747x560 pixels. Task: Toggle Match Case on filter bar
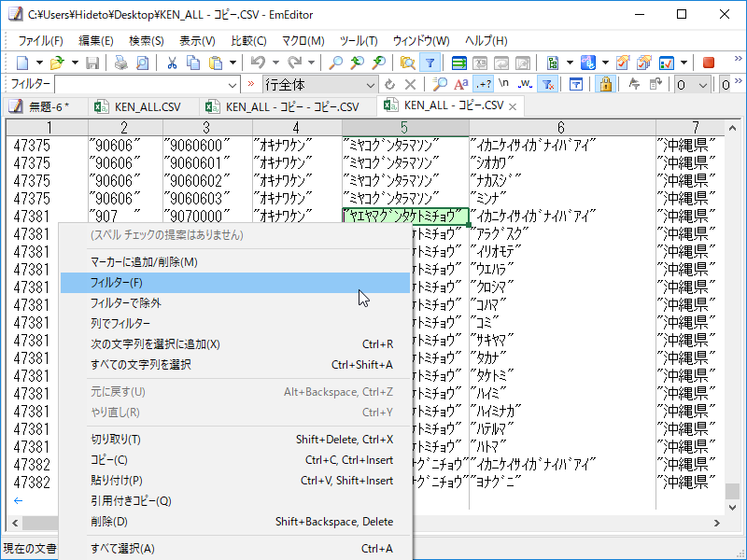coord(460,85)
